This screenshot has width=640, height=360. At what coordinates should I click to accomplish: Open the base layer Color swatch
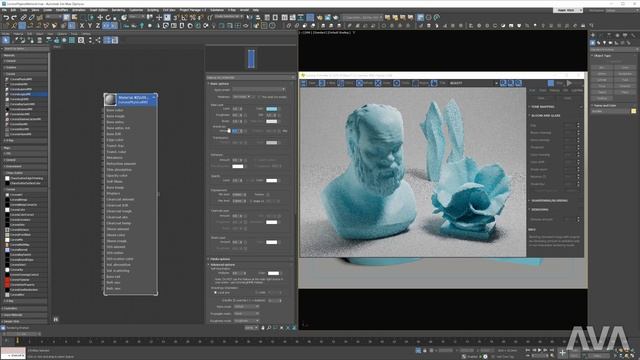(x=271, y=109)
